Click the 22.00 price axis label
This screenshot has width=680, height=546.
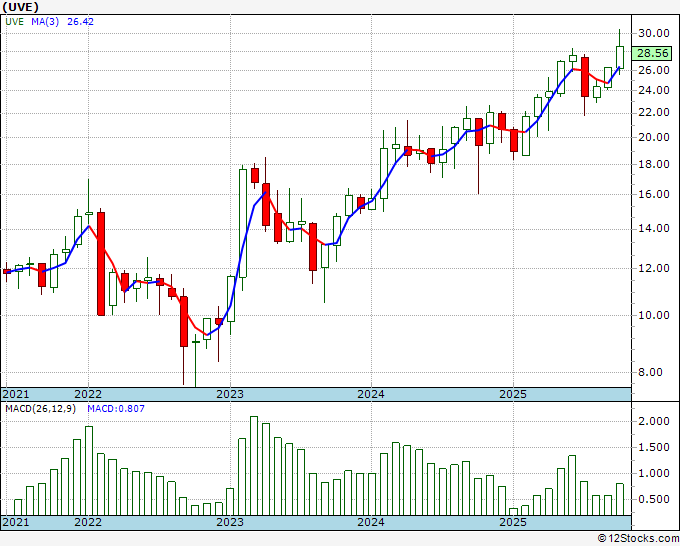pyautogui.click(x=654, y=112)
